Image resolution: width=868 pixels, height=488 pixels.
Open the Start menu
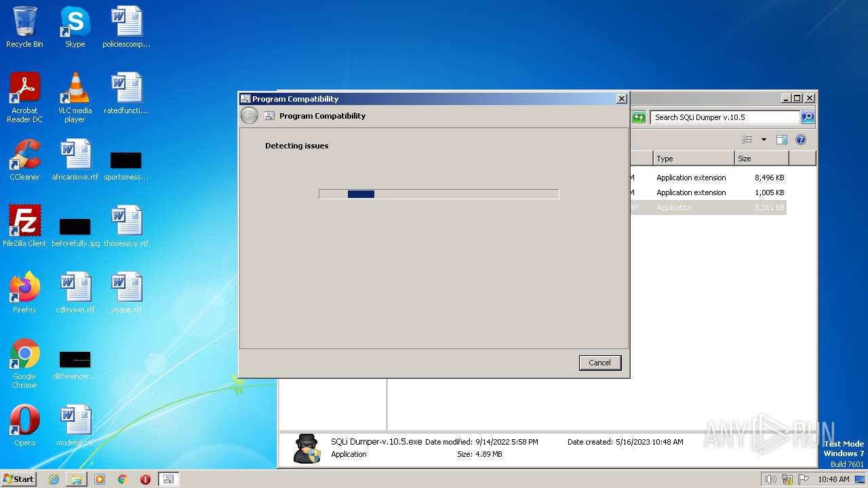[x=19, y=479]
